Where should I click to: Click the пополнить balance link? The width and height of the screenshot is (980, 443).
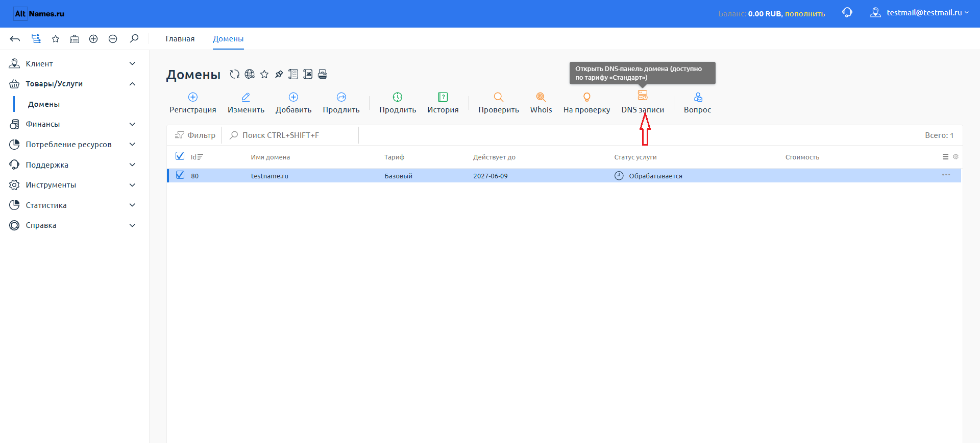click(805, 14)
